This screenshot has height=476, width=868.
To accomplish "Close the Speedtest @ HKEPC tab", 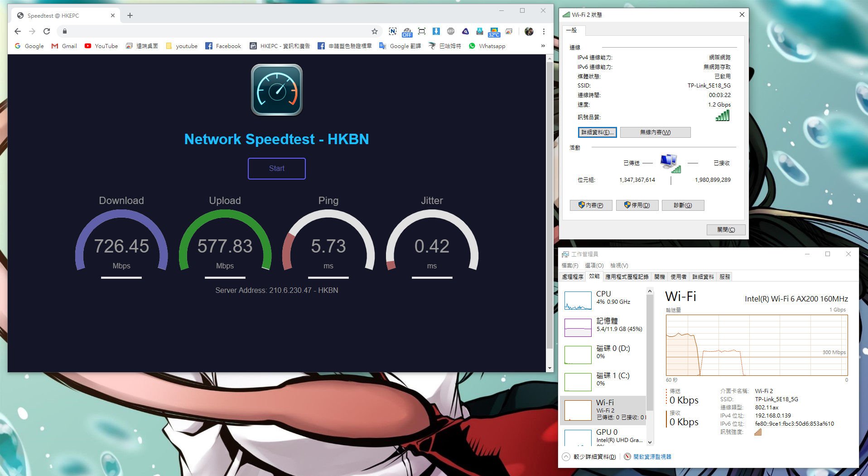I will 113,15.
